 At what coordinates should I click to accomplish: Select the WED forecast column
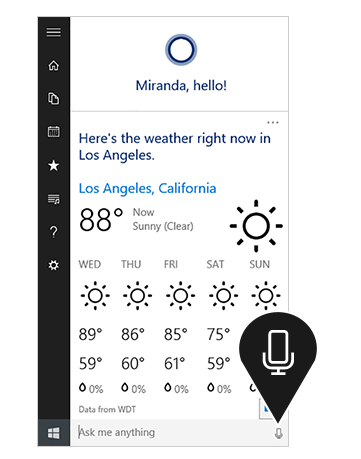tap(92, 327)
